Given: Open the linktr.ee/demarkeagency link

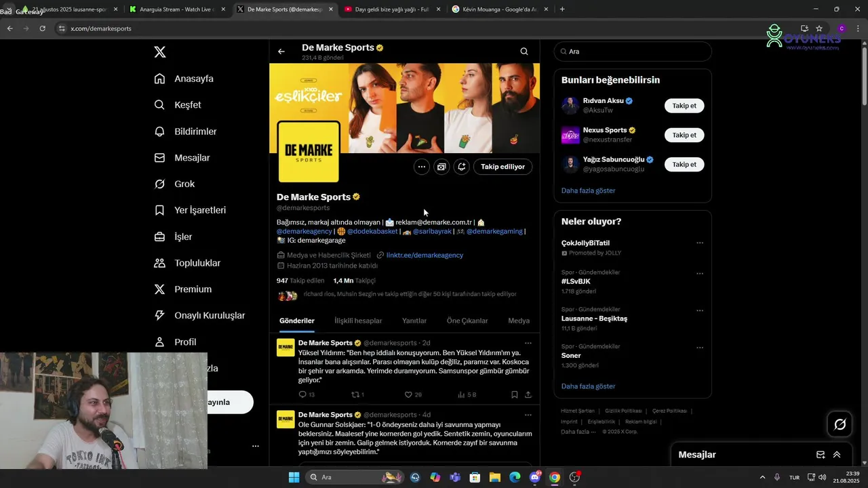Looking at the screenshot, I should click(x=425, y=256).
